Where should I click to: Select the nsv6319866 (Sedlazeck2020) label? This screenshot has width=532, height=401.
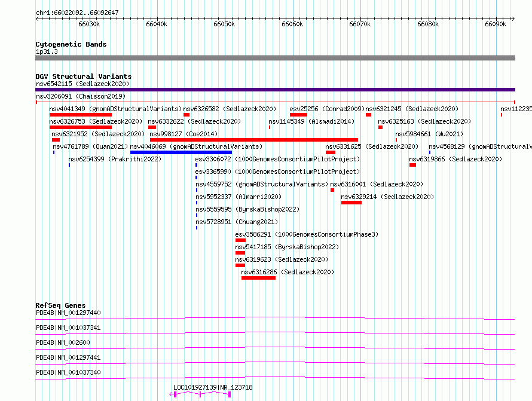pos(455,159)
